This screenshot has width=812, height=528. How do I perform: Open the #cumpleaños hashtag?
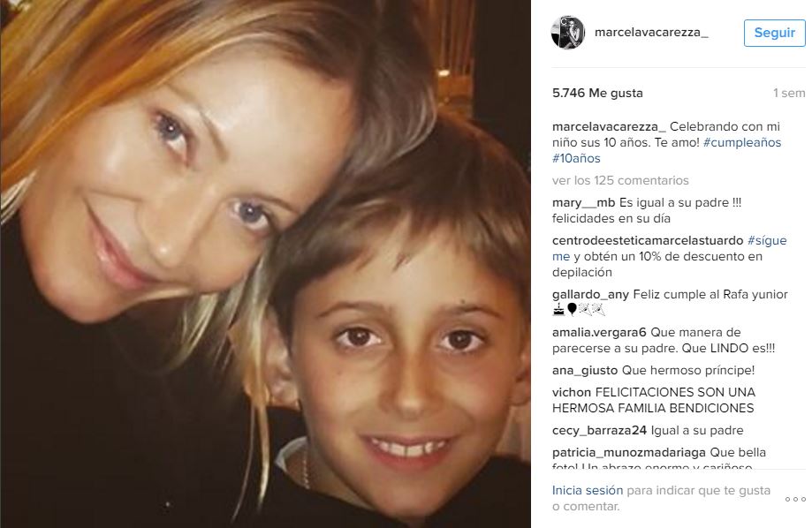(741, 142)
